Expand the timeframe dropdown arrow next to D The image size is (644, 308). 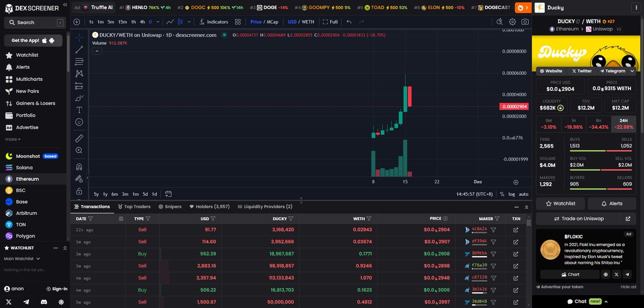click(157, 22)
